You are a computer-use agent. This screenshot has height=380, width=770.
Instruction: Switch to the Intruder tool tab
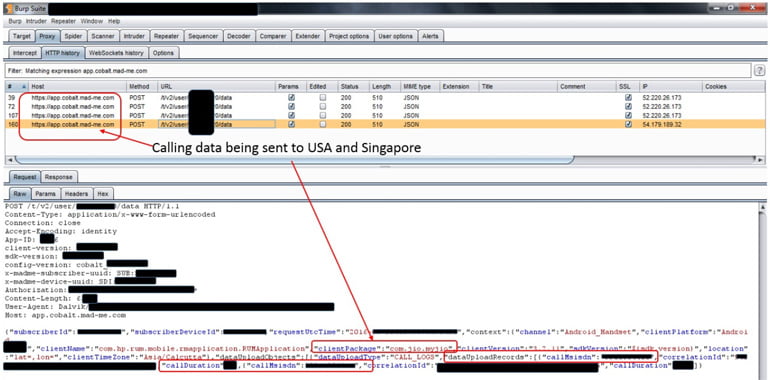click(x=134, y=36)
